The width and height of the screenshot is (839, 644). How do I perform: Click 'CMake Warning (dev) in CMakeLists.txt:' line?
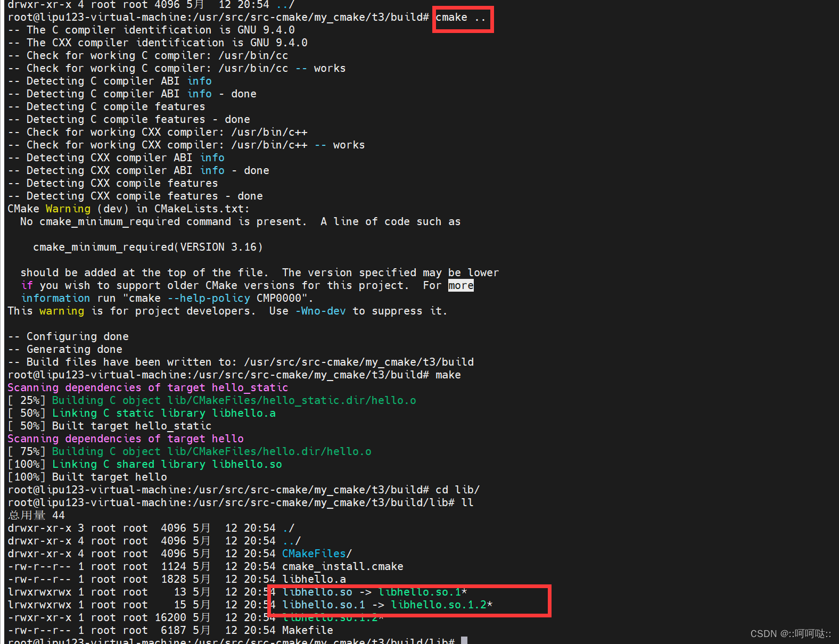point(128,209)
